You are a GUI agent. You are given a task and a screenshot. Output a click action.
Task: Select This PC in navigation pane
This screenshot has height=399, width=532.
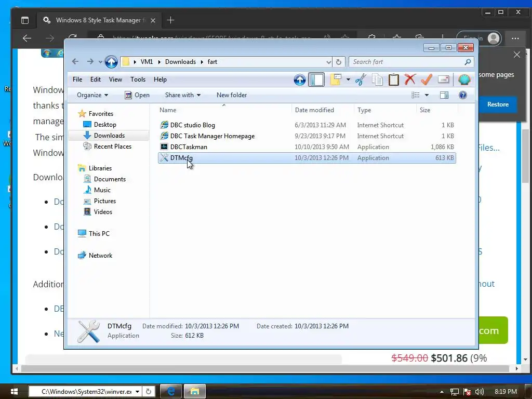tap(94, 233)
